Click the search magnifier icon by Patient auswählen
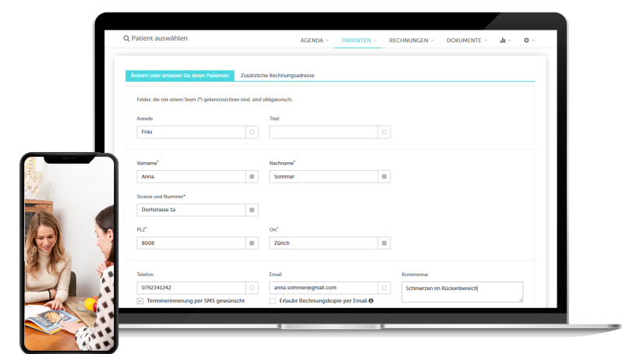The width and height of the screenshot is (644, 354). click(126, 38)
